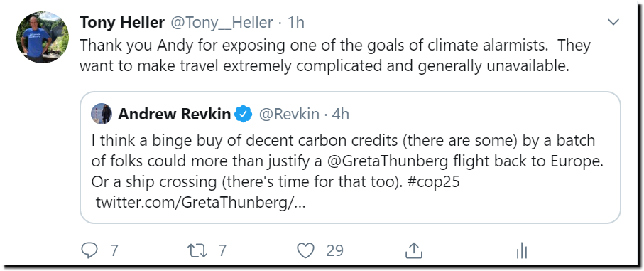Visit the @Revkin handle

click(x=289, y=115)
